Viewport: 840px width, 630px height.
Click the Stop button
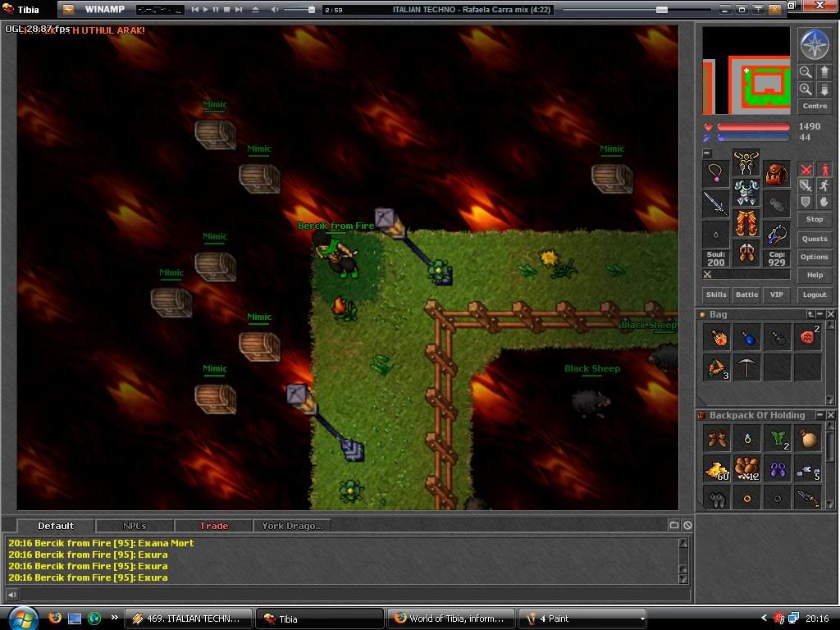click(x=815, y=219)
